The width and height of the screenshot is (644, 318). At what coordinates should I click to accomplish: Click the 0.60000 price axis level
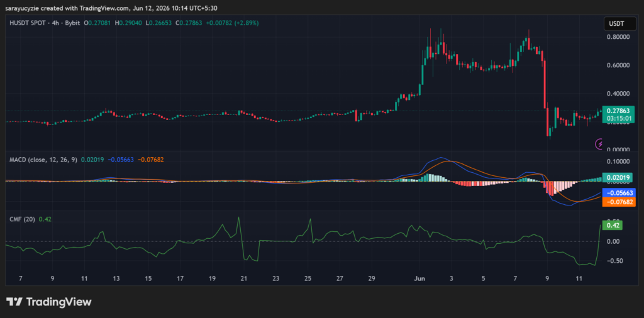pos(619,65)
